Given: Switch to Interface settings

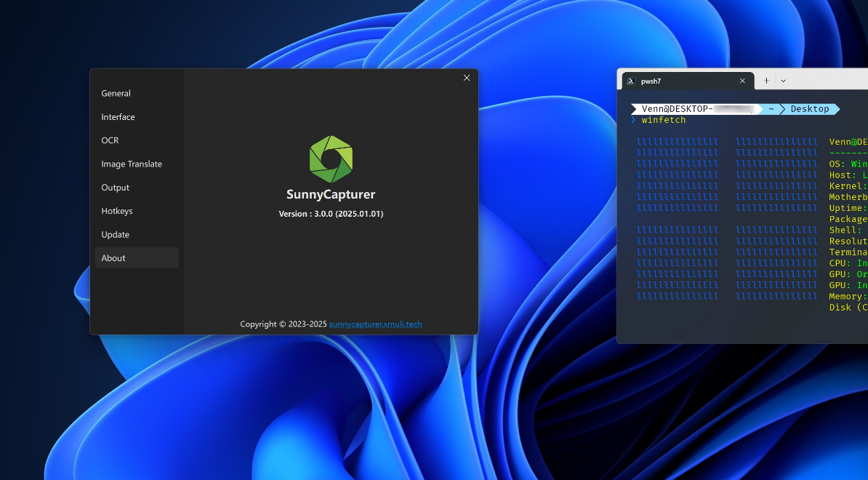Looking at the screenshot, I should pos(118,117).
